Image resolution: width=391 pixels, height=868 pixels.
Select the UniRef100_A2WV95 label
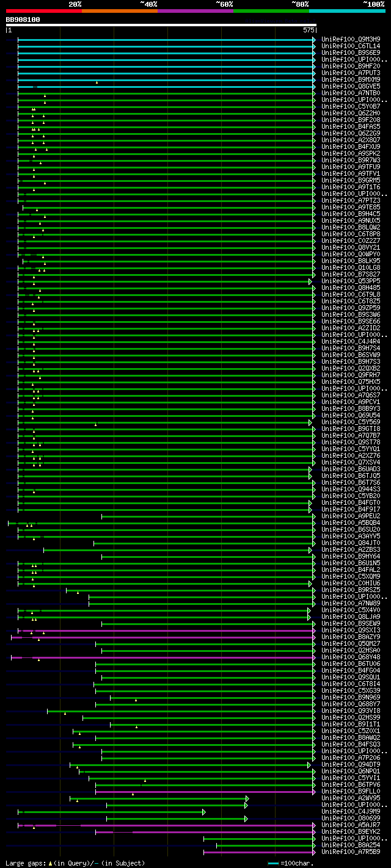coord(351,798)
